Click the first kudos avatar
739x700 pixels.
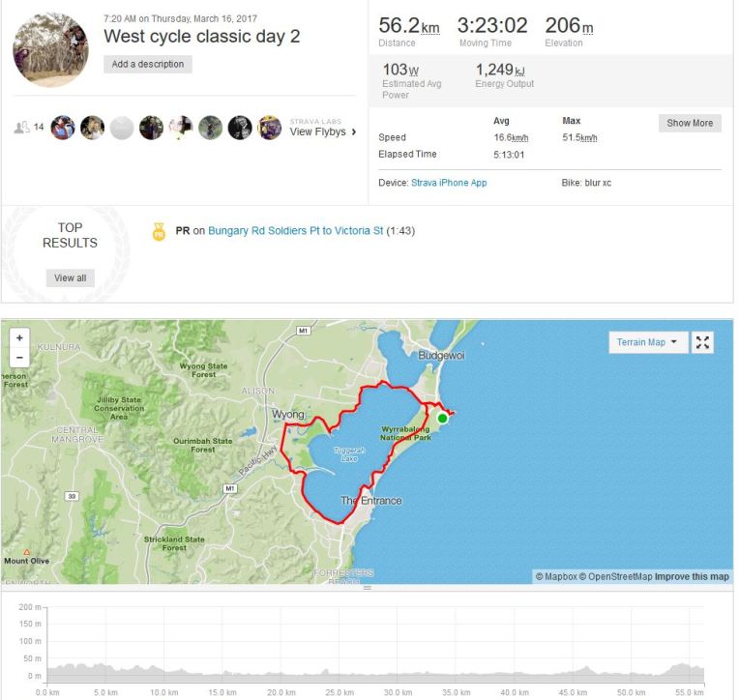[63, 128]
